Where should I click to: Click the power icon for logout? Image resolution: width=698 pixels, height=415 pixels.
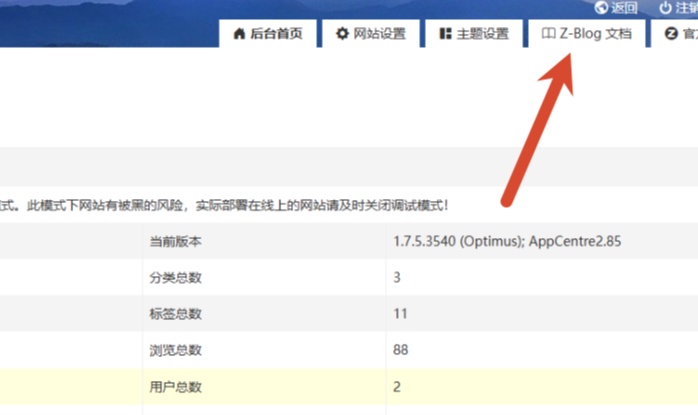point(666,8)
